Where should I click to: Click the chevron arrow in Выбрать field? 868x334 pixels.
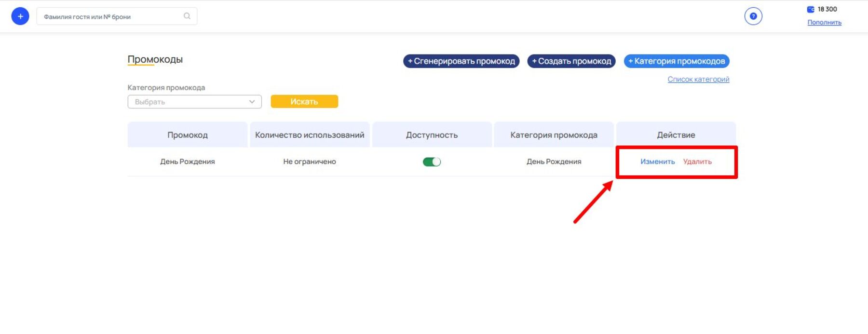(252, 102)
